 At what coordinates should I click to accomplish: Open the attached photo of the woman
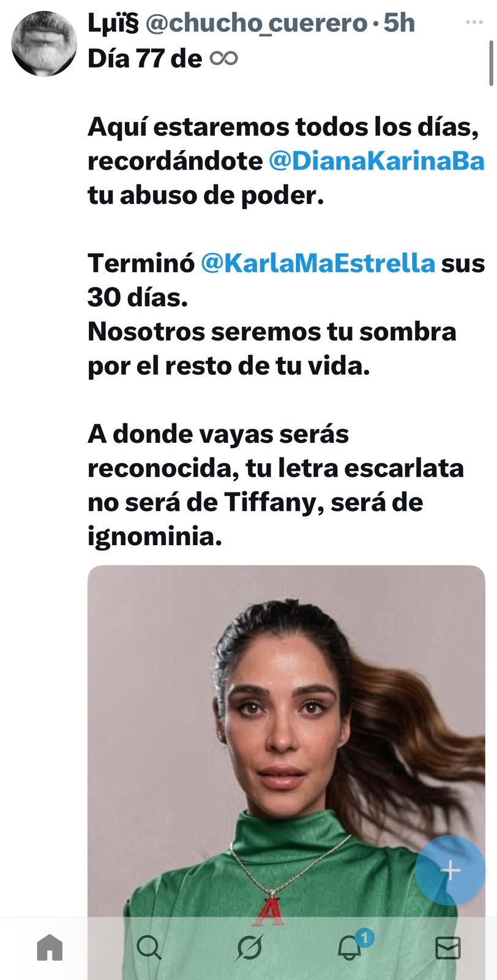(286, 772)
